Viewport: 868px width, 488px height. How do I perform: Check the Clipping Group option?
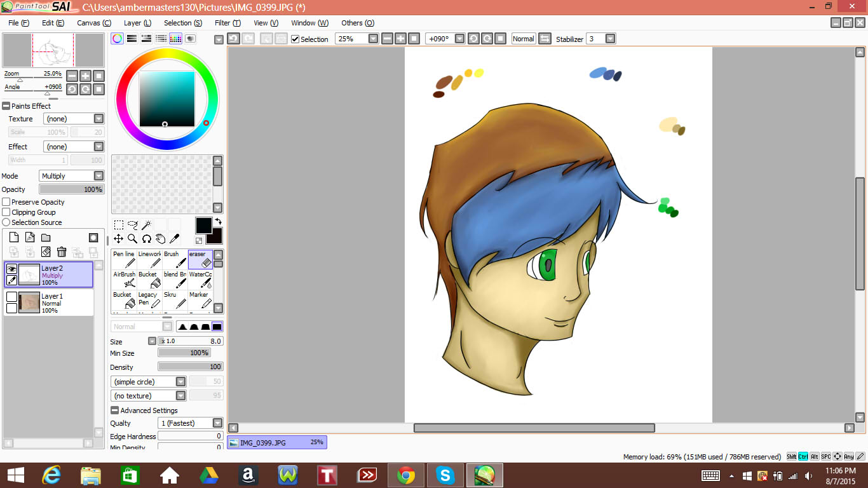[x=6, y=212]
